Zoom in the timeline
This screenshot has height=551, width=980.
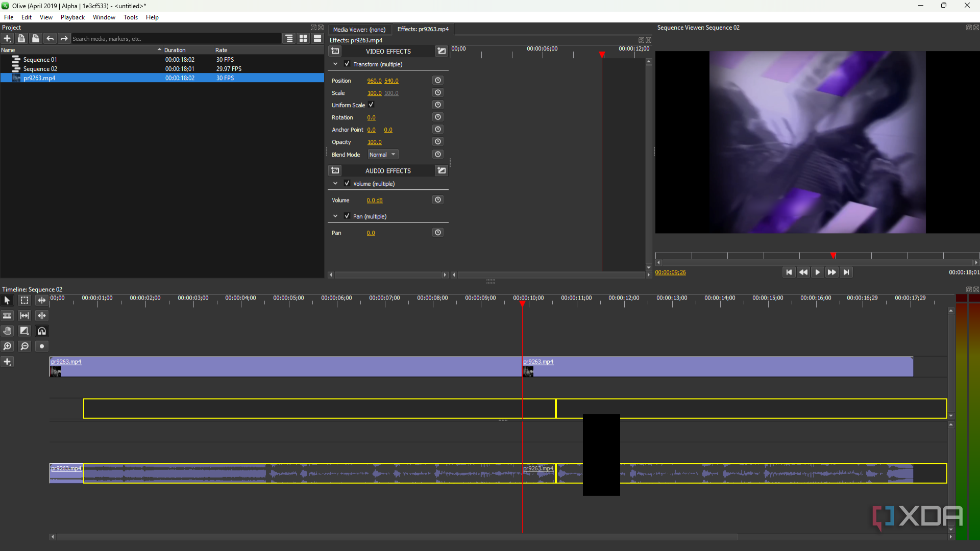(x=7, y=346)
